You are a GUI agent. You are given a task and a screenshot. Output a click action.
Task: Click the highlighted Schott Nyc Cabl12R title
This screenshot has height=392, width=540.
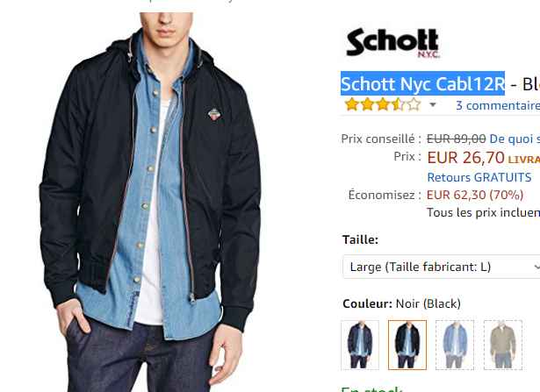tap(423, 83)
